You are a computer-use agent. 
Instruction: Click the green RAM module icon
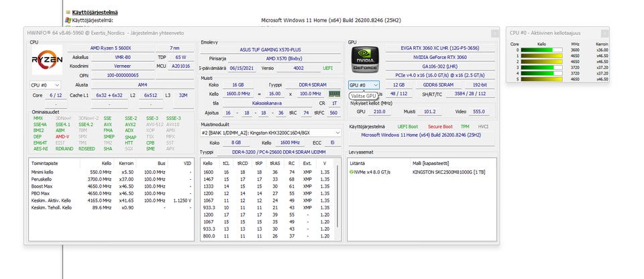(x=335, y=94)
